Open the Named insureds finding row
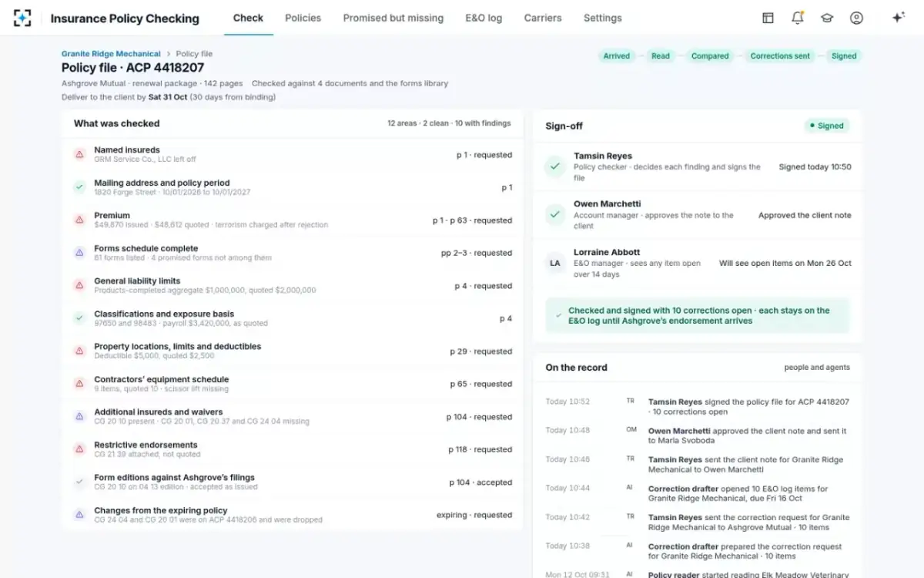924x578 pixels. point(293,155)
